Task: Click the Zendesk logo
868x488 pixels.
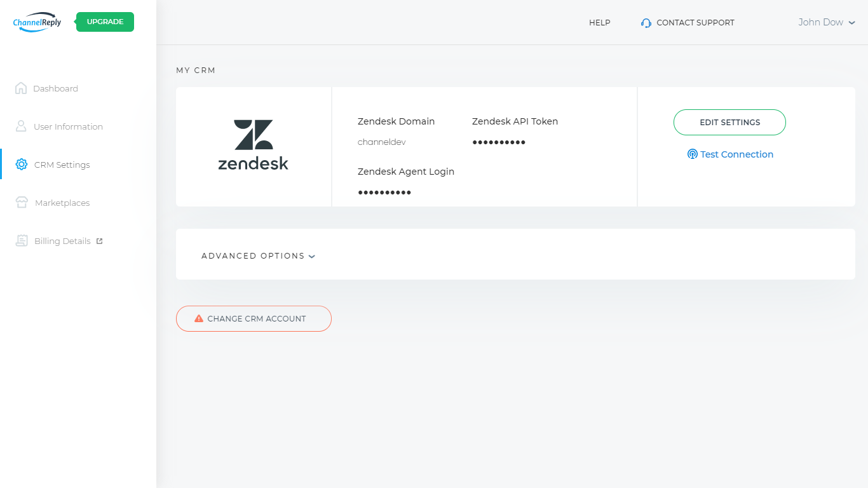Action: tap(253, 145)
